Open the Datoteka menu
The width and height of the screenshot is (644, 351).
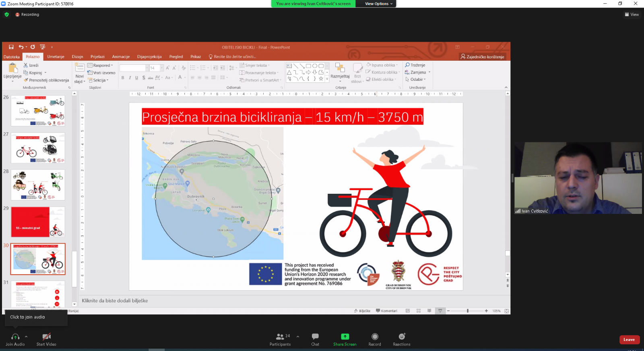12,57
